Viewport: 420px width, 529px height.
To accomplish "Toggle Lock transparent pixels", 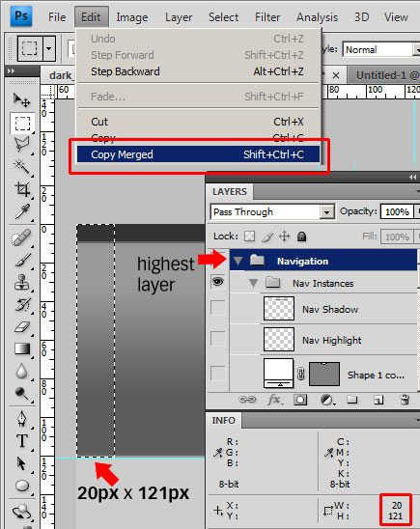I will (249, 237).
